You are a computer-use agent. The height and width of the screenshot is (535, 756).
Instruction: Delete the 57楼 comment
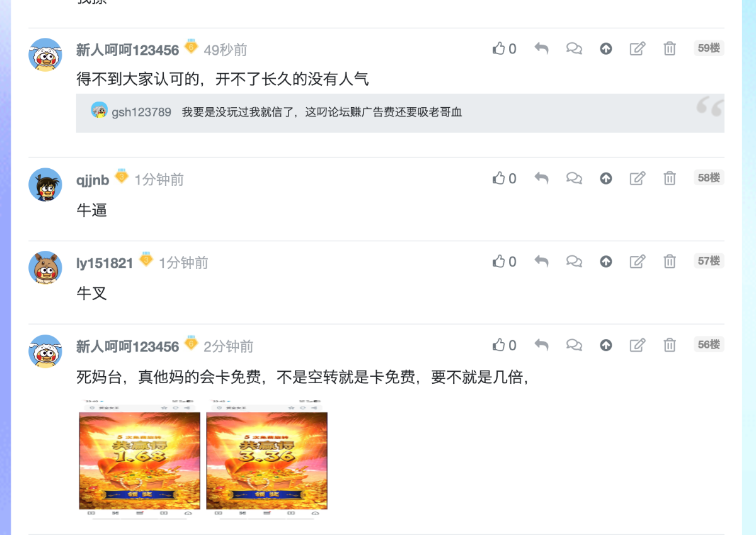point(670,262)
